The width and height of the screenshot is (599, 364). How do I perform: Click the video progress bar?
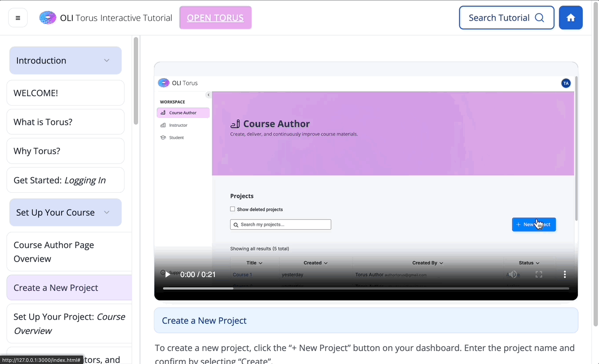366,288
